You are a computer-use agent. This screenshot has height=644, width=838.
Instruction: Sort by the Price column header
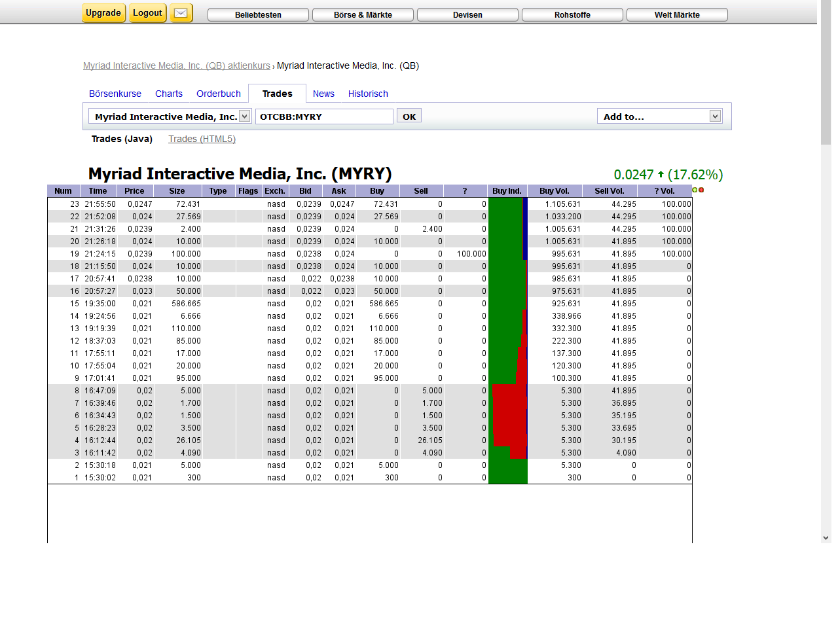pyautogui.click(x=135, y=191)
